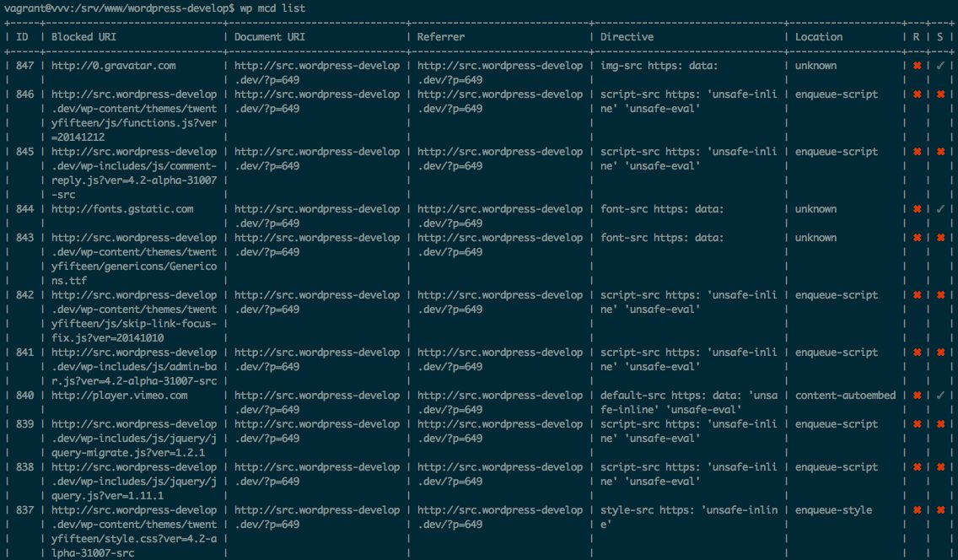Click the img-src https: data: directive
The height and width of the screenshot is (560, 958).
[x=659, y=65]
